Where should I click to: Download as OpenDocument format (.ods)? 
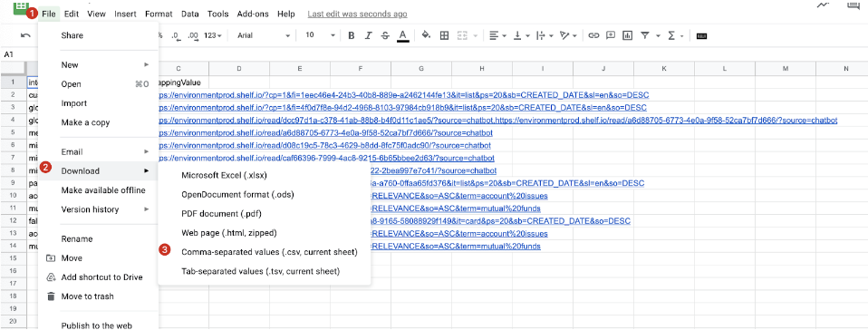(265, 194)
